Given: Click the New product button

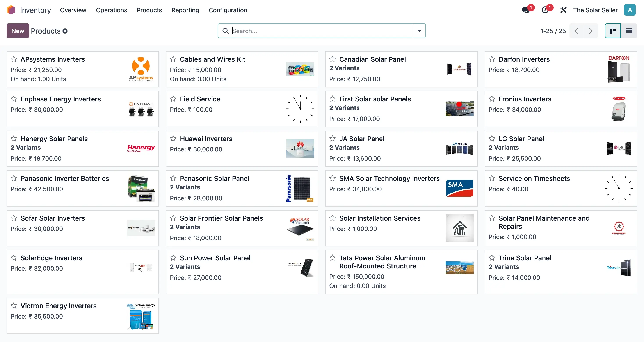Looking at the screenshot, I should pyautogui.click(x=18, y=31).
